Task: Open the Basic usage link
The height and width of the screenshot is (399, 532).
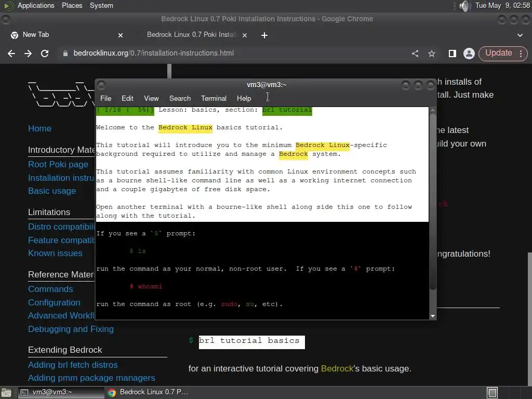Action: pyautogui.click(x=52, y=191)
